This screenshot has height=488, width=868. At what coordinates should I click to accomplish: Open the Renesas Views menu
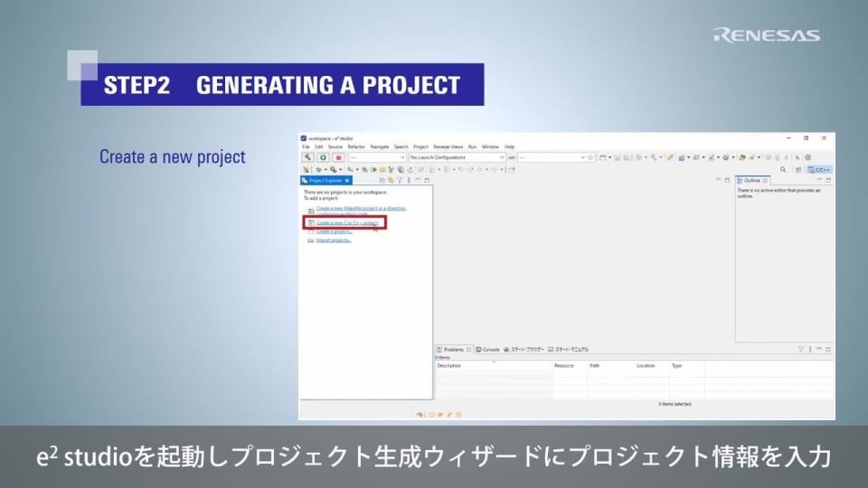(x=448, y=147)
